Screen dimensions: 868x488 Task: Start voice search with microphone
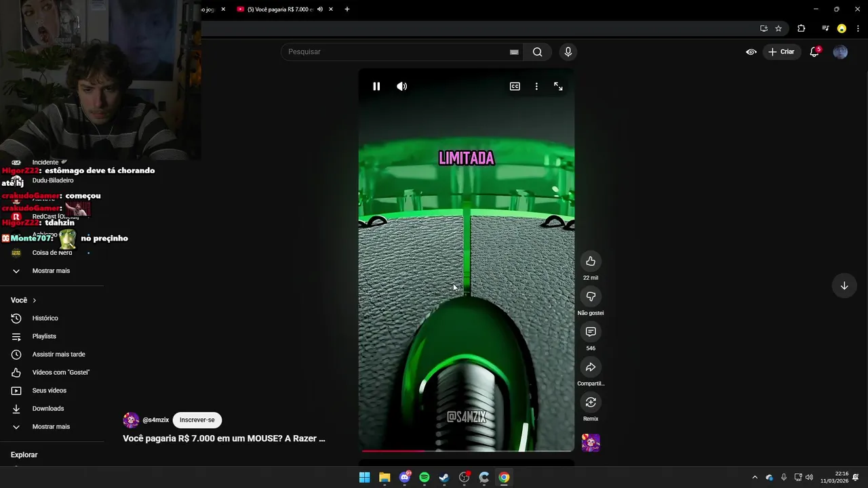click(568, 52)
